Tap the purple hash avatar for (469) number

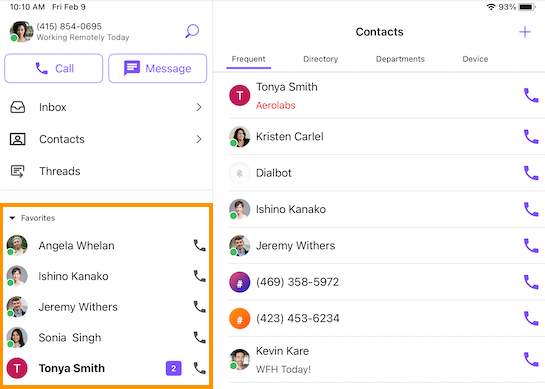point(239,282)
